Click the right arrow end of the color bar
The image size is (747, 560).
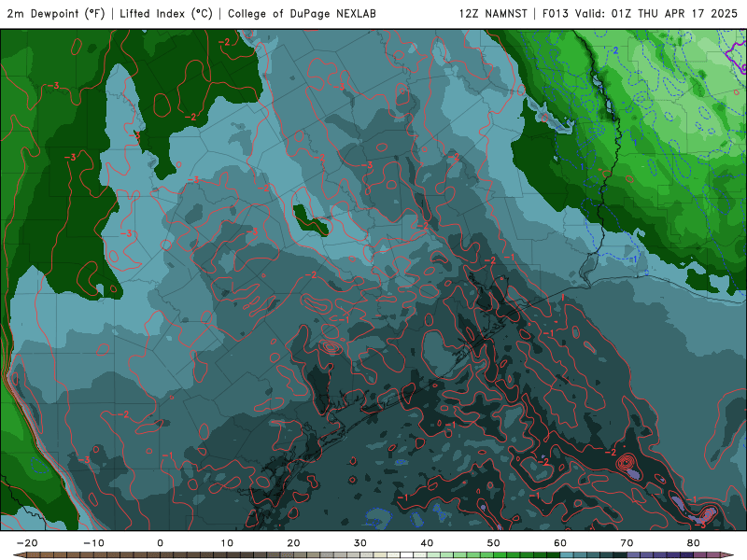tap(727, 554)
